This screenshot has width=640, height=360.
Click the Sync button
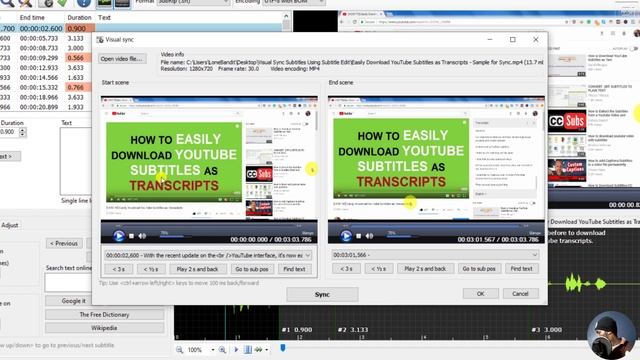322,294
